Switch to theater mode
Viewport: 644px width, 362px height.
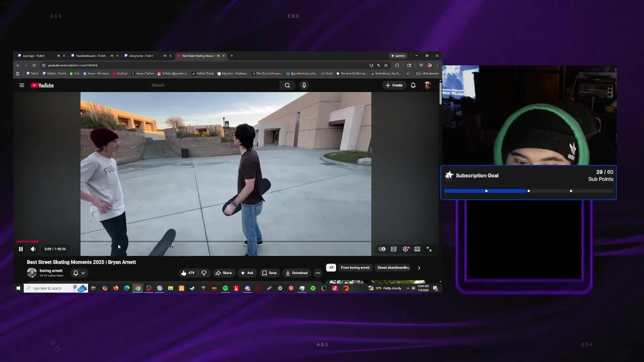coord(417,249)
